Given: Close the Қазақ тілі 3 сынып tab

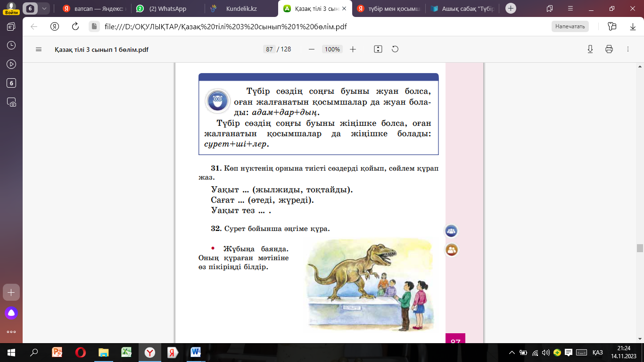Looking at the screenshot, I should pyautogui.click(x=345, y=8).
